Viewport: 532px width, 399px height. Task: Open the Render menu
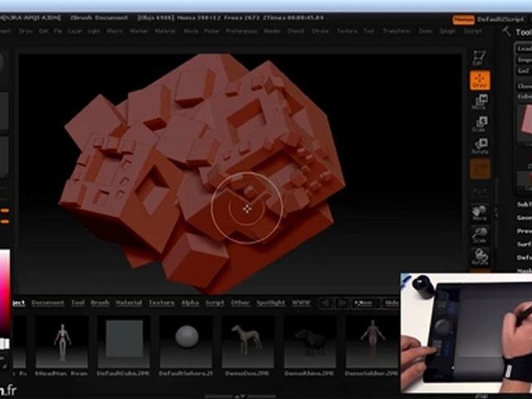tap(272, 31)
